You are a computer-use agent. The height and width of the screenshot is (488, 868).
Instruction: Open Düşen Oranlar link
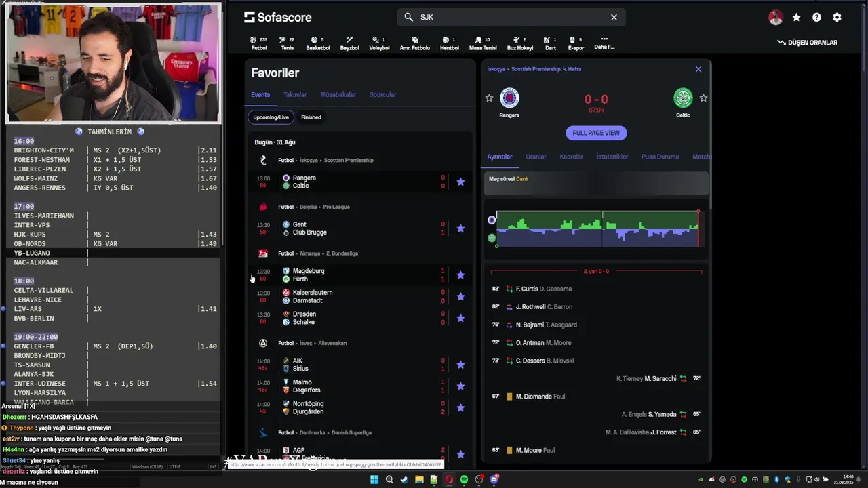(807, 43)
